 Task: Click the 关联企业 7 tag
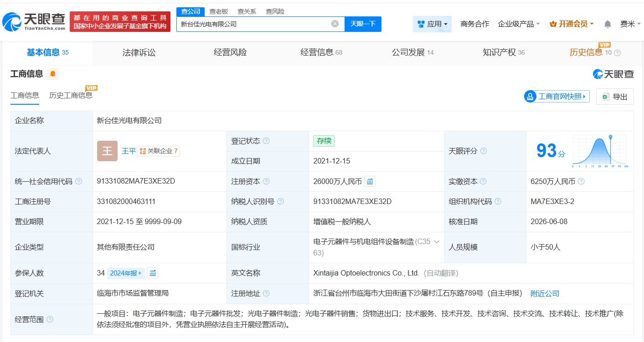pyautogui.click(x=158, y=151)
